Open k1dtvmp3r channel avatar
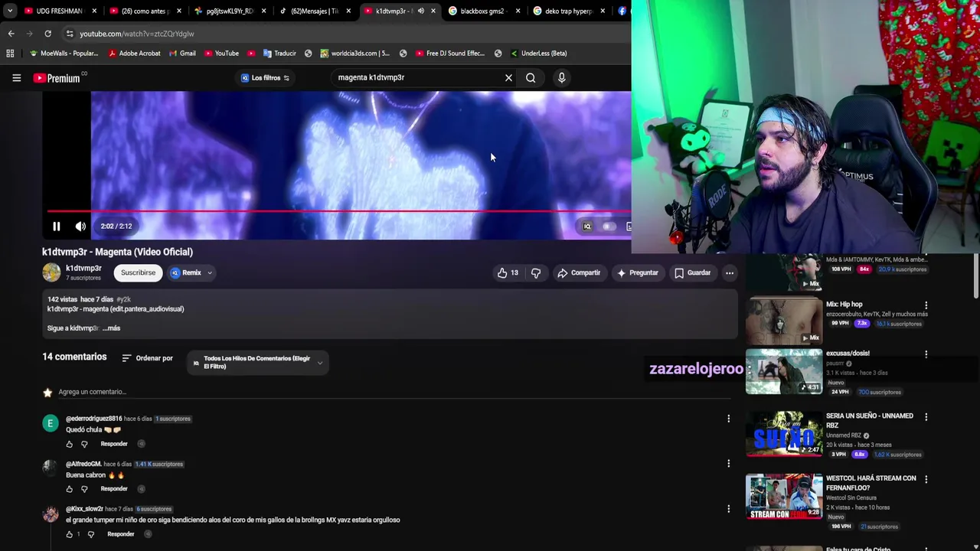The image size is (980, 551). (51, 272)
